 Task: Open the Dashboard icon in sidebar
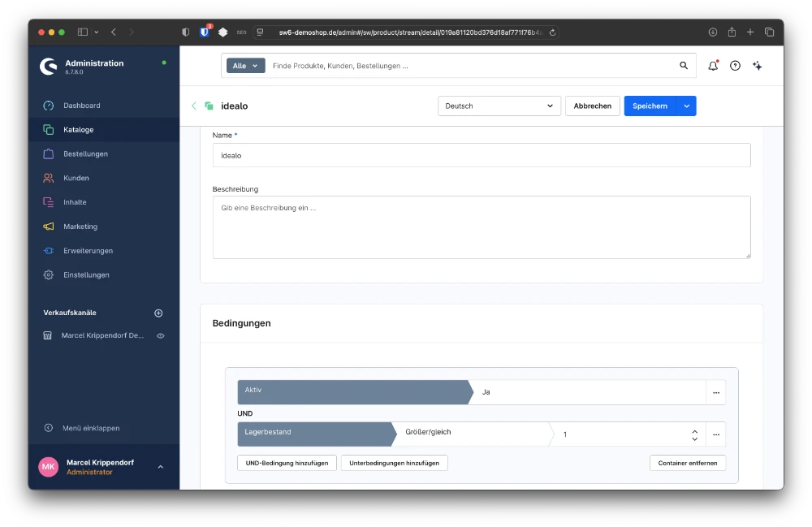click(x=48, y=106)
